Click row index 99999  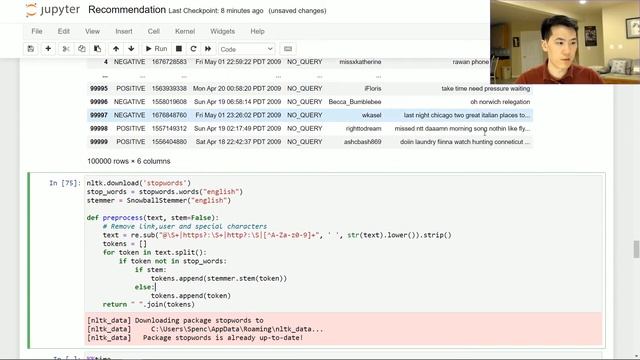[99, 142]
